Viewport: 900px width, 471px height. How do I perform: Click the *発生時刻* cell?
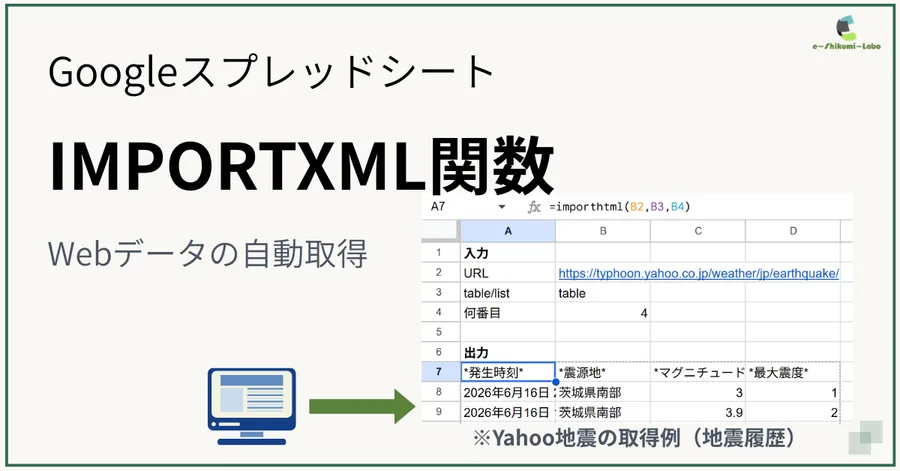coord(508,372)
